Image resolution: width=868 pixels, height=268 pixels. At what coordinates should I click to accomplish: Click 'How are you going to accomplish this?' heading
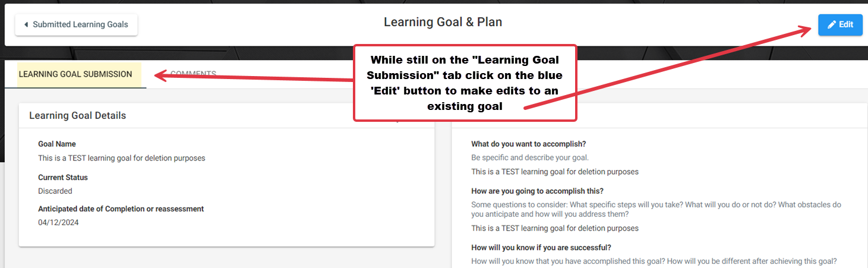(x=538, y=191)
